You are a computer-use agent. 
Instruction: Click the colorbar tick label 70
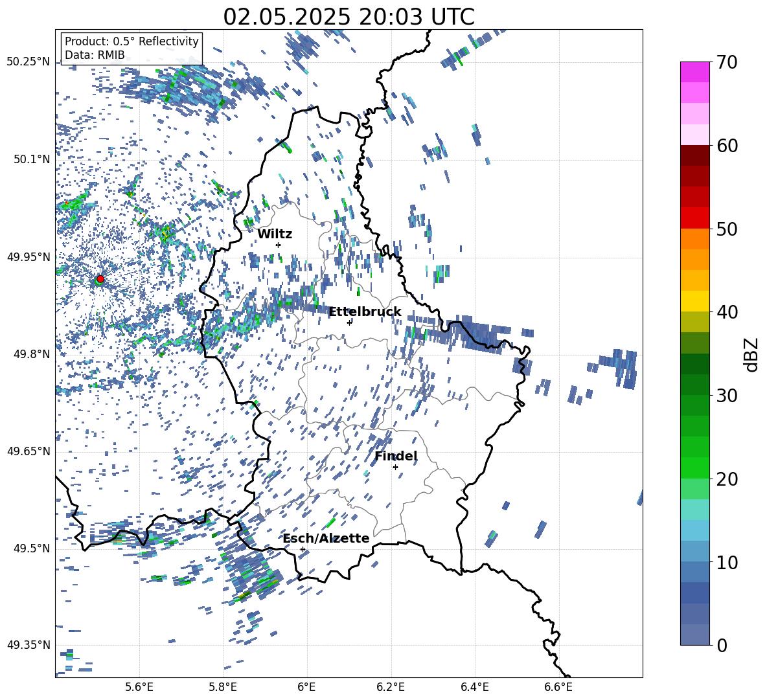tap(727, 62)
